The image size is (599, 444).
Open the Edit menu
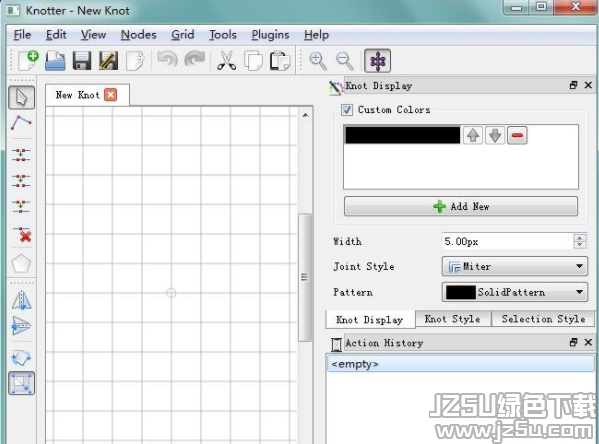tap(56, 35)
